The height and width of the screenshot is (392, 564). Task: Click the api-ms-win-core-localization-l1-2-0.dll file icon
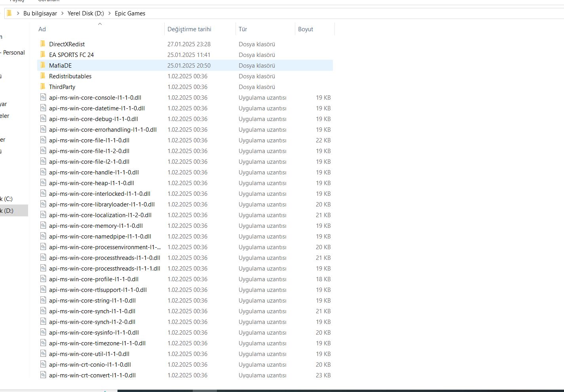tap(43, 215)
